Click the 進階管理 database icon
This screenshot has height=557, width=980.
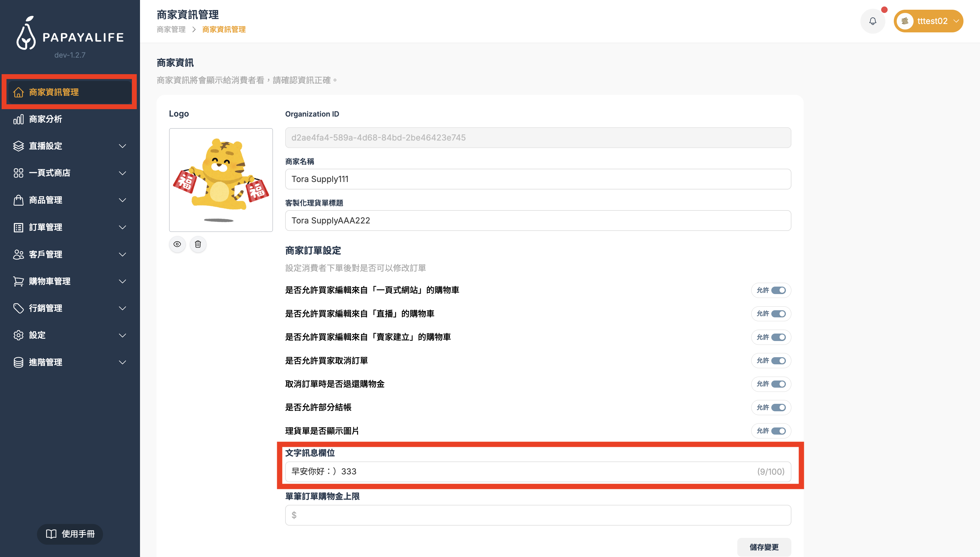click(18, 362)
